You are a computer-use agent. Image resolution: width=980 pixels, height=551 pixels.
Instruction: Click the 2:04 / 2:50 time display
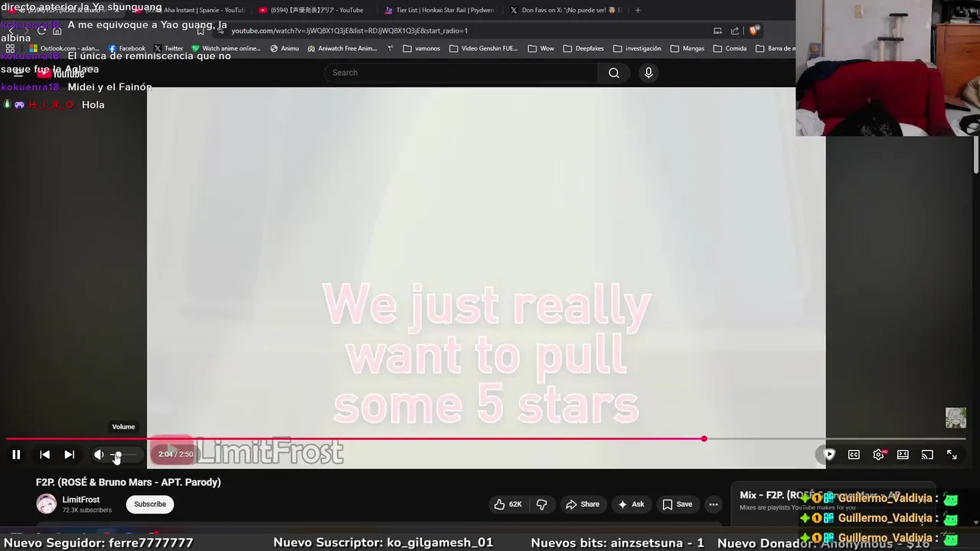coord(175,455)
